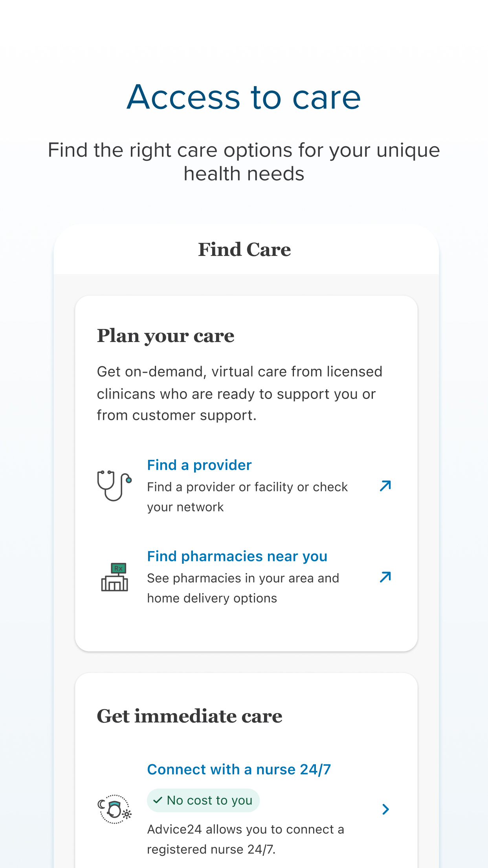Tap the on-demand virtual care paragraph
488x868 pixels.
pyautogui.click(x=240, y=393)
